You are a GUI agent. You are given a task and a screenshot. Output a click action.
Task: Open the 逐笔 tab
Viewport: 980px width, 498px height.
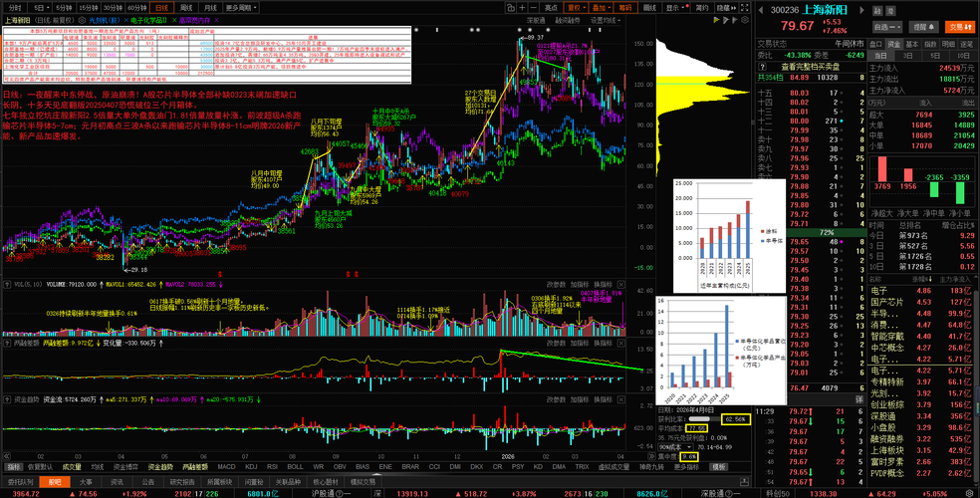[966, 44]
